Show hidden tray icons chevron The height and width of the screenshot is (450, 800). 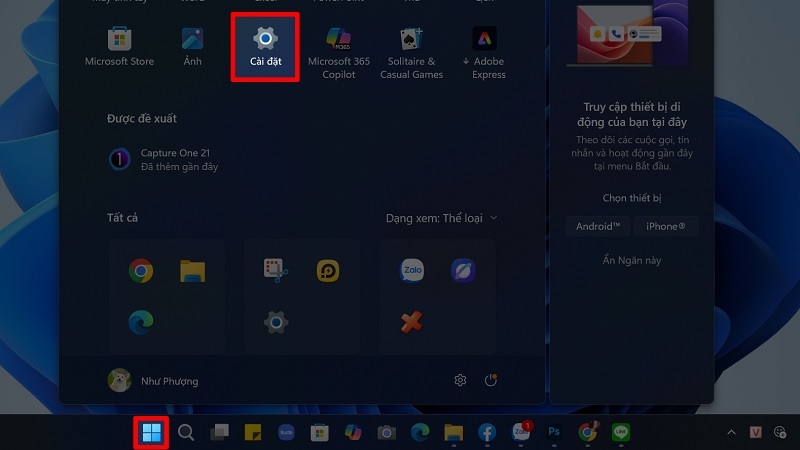pyautogui.click(x=731, y=433)
